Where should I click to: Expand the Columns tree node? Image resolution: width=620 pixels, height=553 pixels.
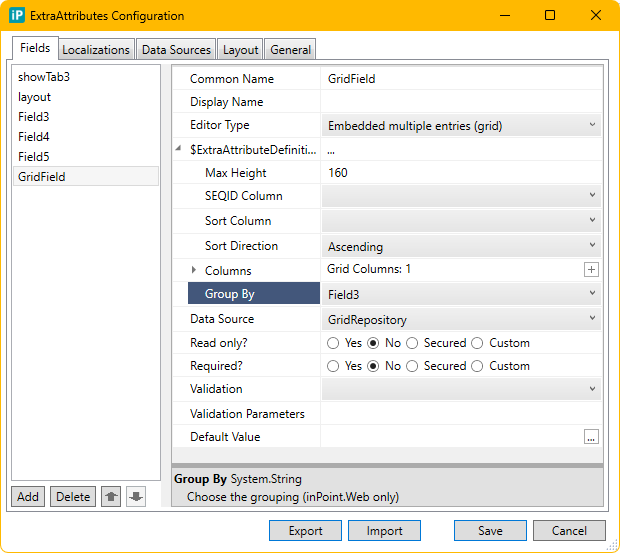[x=194, y=271]
